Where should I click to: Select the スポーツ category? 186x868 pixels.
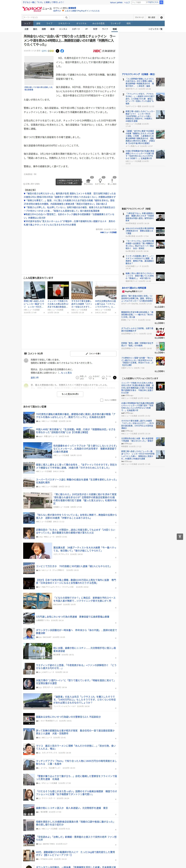click(76, 29)
